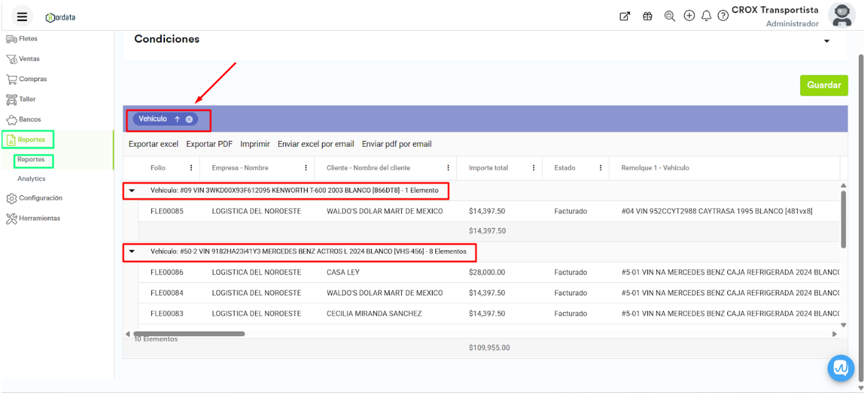Collapse the Vehículo #09 Kenworth group
Image resolution: width=868 pixels, height=393 pixels.
pyautogui.click(x=132, y=191)
